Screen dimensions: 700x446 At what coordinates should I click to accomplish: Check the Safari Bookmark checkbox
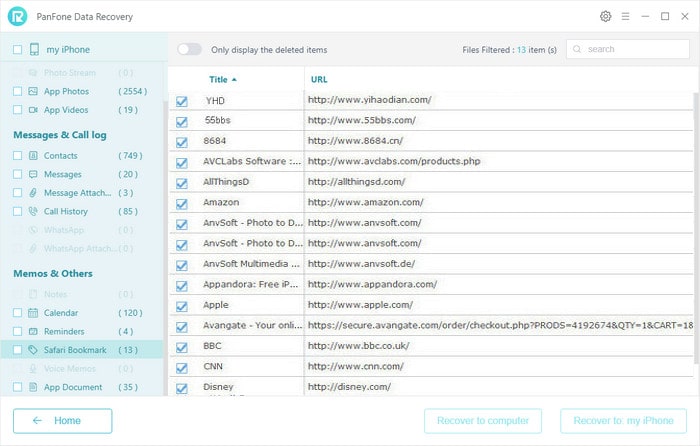17,350
